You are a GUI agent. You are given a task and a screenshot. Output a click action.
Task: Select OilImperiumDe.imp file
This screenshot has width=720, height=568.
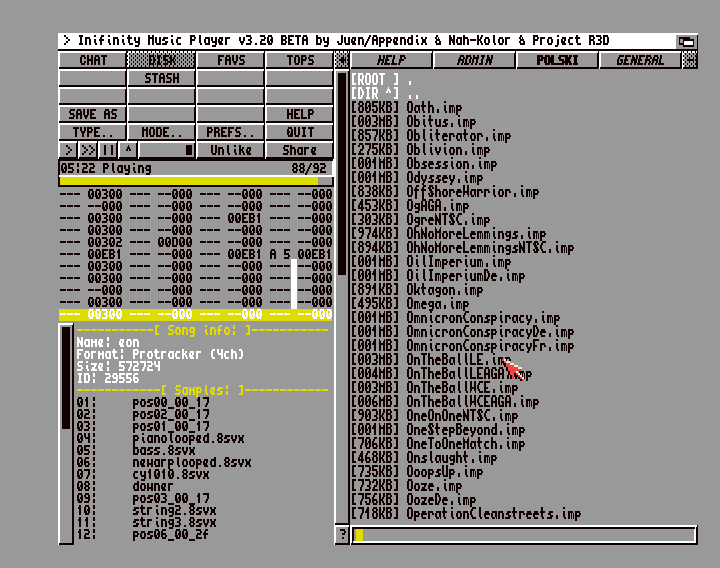pyautogui.click(x=438, y=276)
